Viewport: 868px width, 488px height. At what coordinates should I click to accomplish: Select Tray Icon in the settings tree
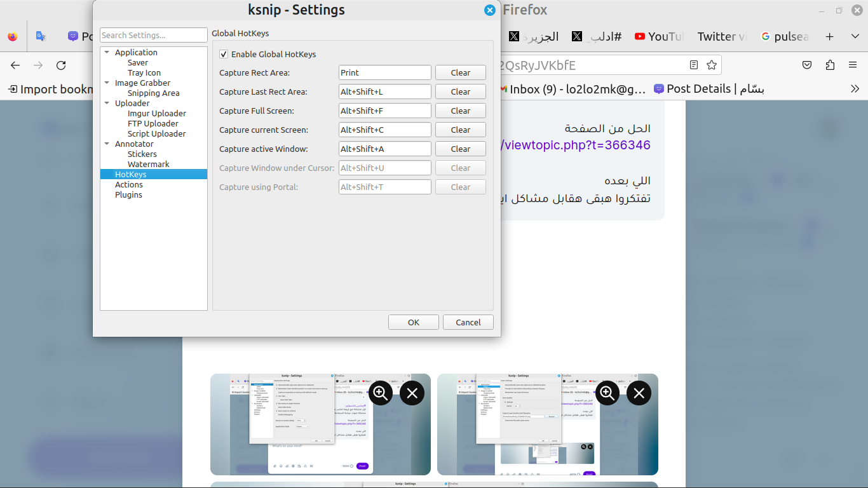(x=144, y=72)
